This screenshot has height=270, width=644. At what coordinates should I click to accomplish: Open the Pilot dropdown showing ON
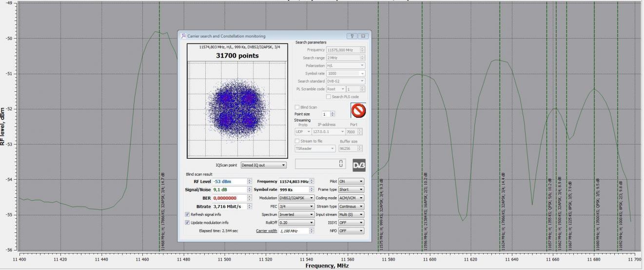[352, 181]
